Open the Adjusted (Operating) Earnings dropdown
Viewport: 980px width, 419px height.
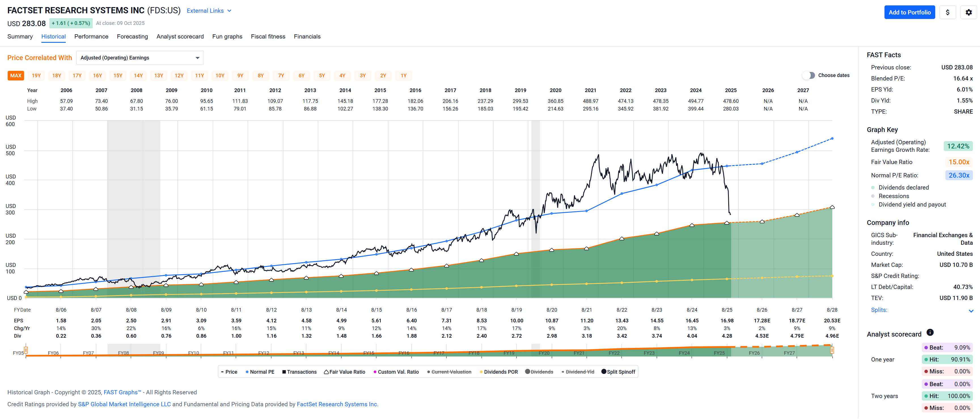click(140, 58)
